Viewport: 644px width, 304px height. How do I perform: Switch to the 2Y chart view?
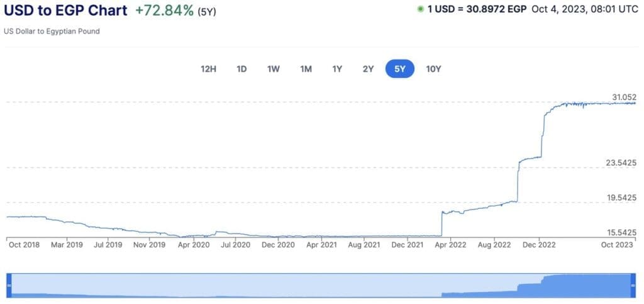click(x=368, y=69)
